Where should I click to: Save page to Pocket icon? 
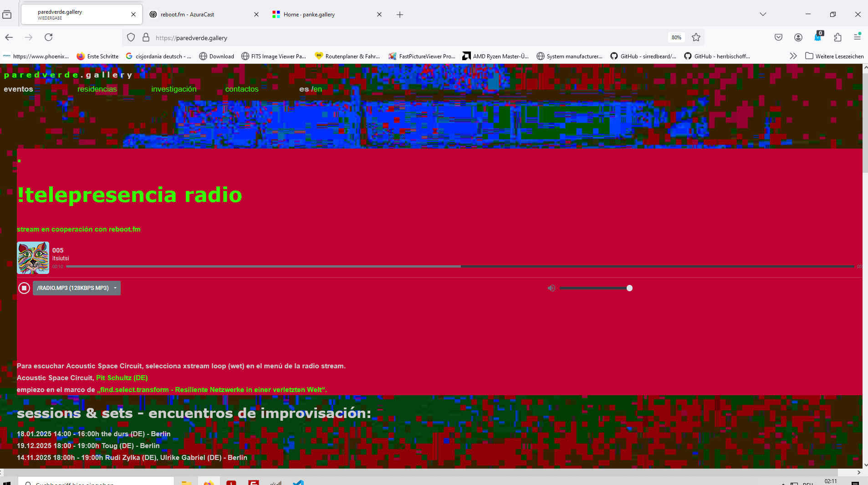click(778, 37)
